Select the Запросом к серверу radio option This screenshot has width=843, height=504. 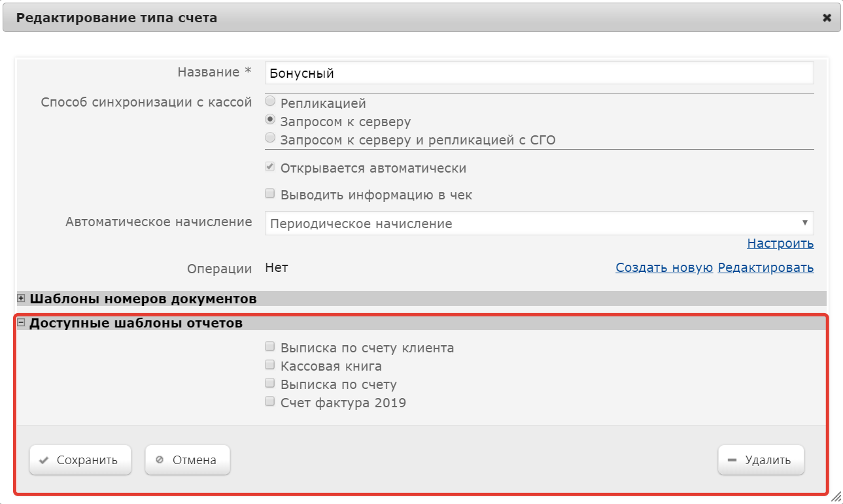click(x=269, y=120)
